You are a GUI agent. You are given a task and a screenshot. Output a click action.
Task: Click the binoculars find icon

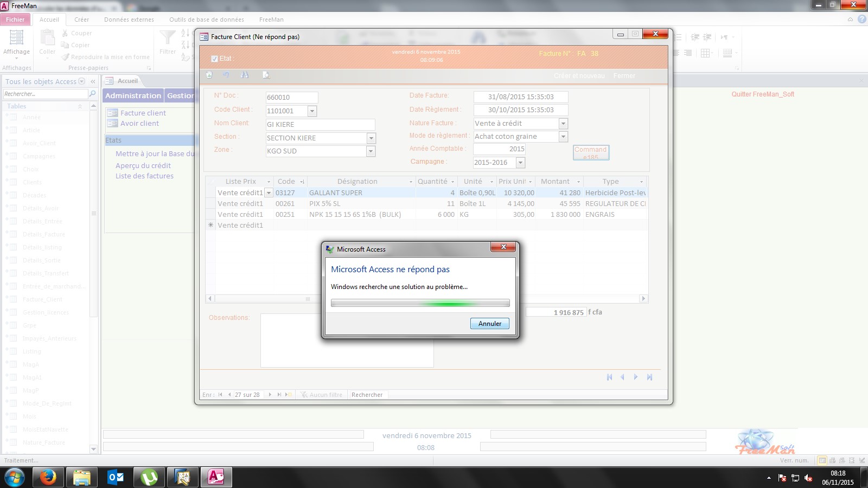point(245,75)
